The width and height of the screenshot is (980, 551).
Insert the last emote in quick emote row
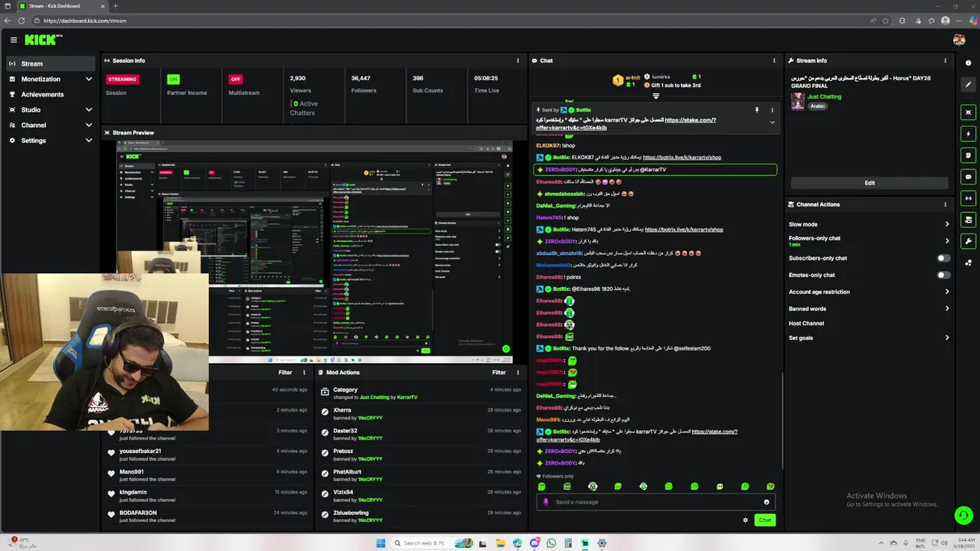(770, 487)
